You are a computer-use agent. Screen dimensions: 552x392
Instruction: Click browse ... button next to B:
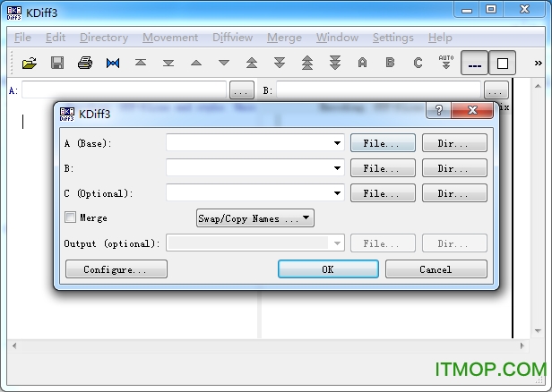(x=496, y=90)
